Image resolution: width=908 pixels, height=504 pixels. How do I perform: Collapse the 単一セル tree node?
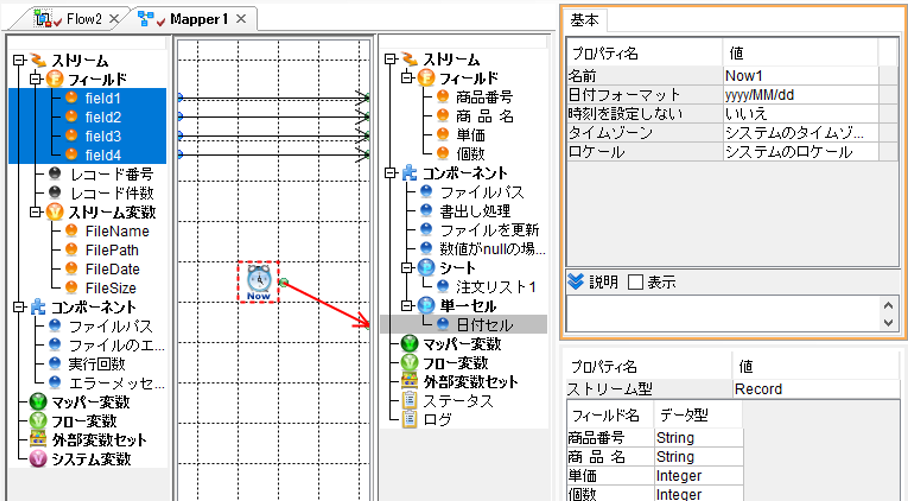click(x=407, y=305)
